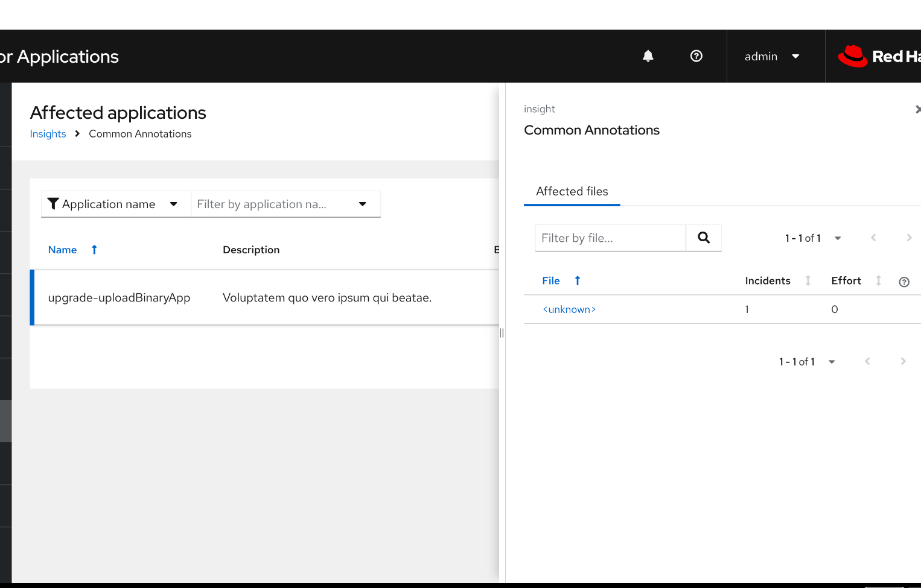Toggle File column sort arrow

pyautogui.click(x=577, y=280)
